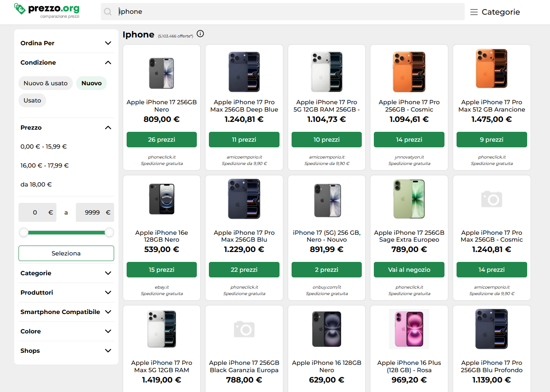Open 26 prezzi for iPhone 17 Nero
The image size is (550, 392).
[162, 140]
